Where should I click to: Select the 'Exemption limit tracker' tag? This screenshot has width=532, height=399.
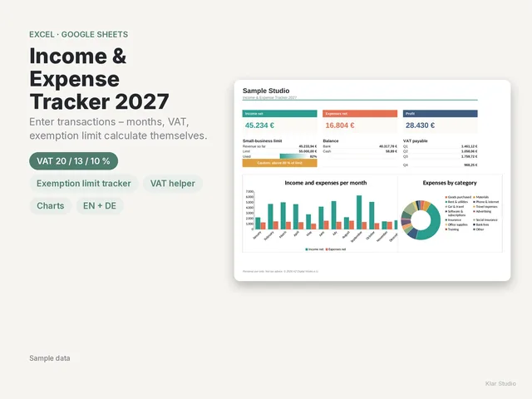point(84,184)
